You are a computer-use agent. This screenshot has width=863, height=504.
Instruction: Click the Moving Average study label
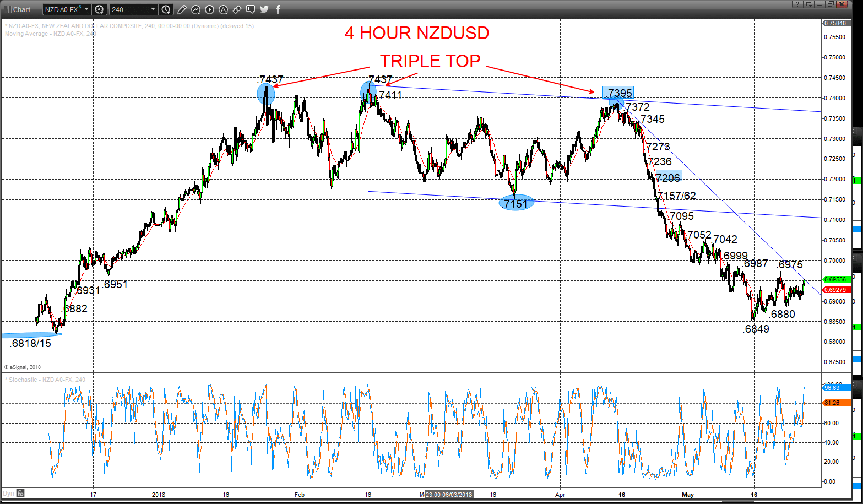[51, 34]
